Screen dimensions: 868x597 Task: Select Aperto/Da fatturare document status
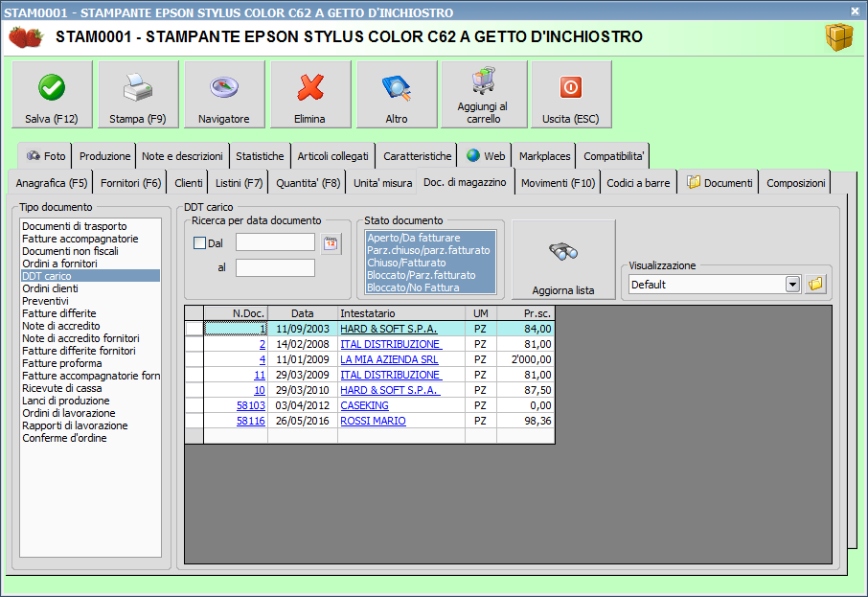coord(430,238)
